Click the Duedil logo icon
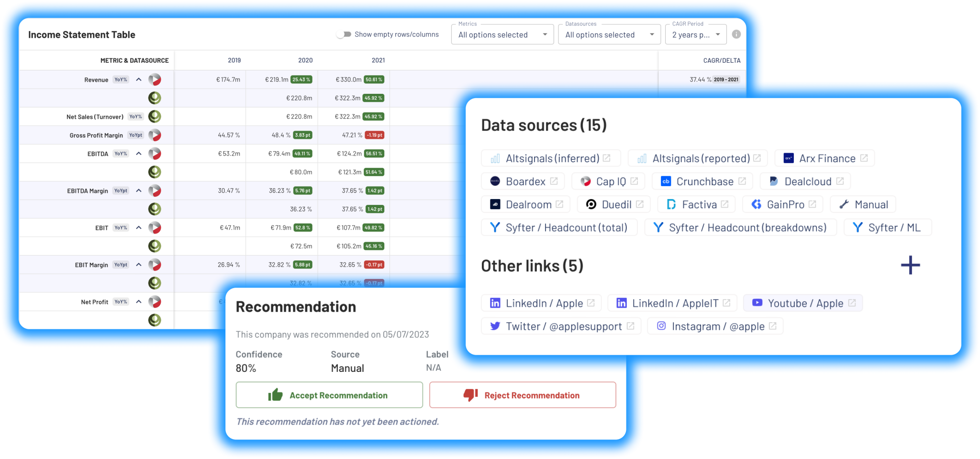The height and width of the screenshot is (459, 980). pos(591,204)
